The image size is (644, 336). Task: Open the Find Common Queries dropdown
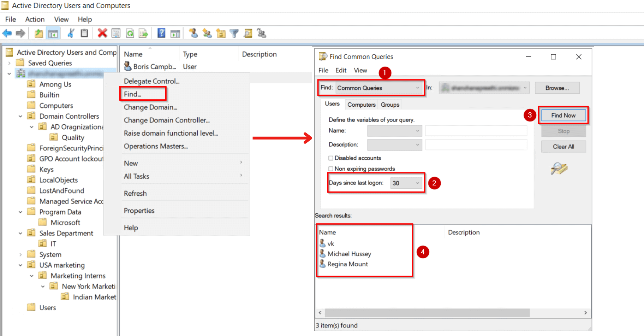(417, 88)
